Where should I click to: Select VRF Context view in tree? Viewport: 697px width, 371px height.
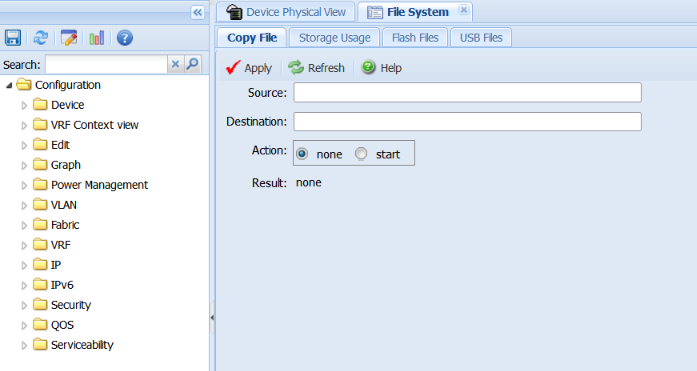95,125
